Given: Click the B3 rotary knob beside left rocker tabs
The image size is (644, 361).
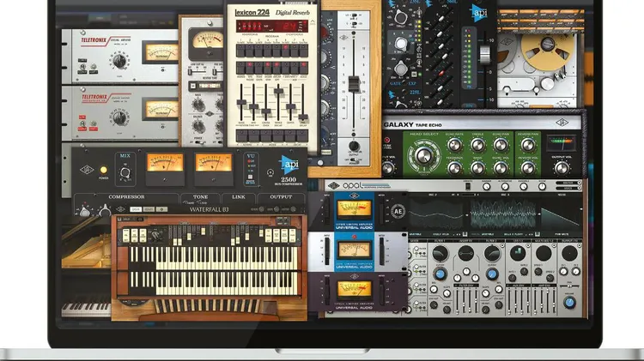Looking at the screenshot, I should tap(155, 235).
